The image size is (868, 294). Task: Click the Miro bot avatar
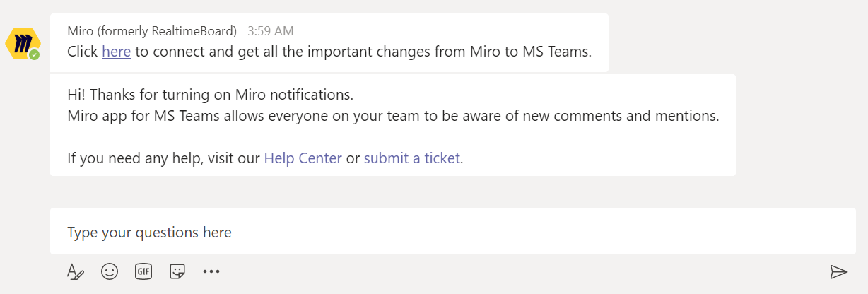click(x=21, y=43)
